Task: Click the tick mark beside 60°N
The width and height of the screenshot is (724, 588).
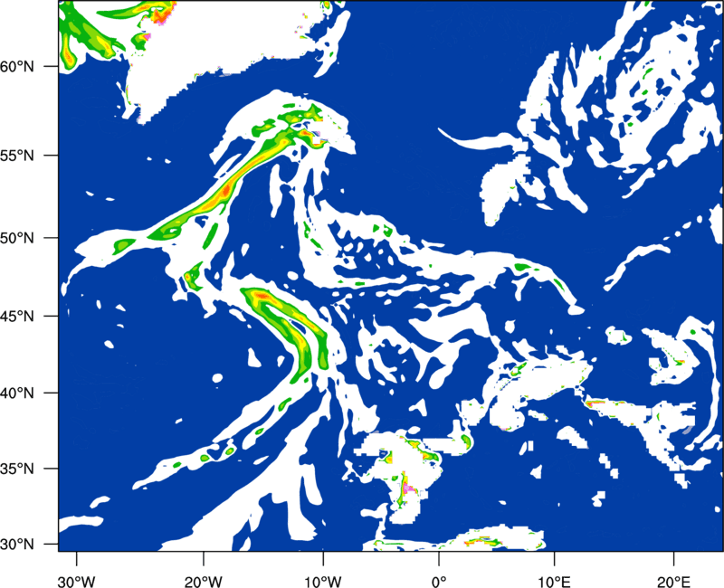Action: [x=52, y=66]
